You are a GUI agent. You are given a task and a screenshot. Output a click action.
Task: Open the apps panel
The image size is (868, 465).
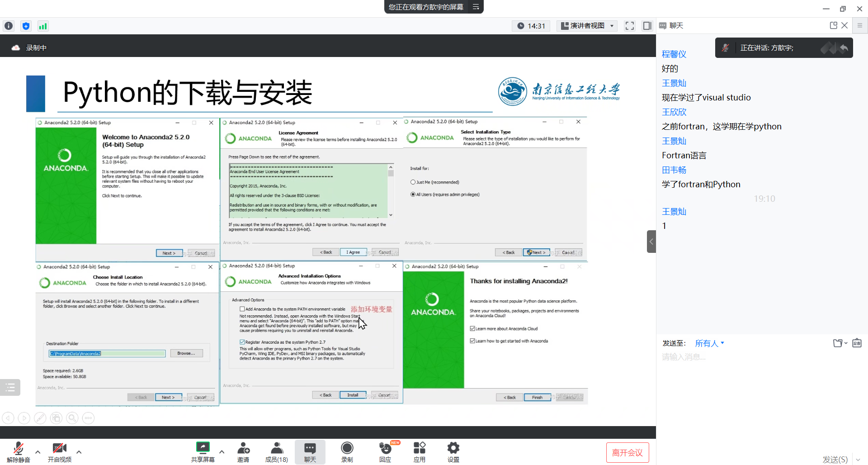coord(419,451)
